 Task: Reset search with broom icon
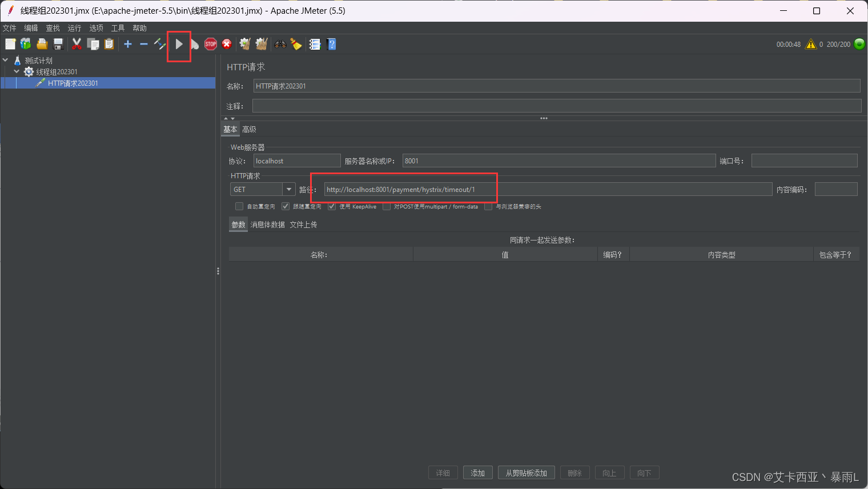296,44
